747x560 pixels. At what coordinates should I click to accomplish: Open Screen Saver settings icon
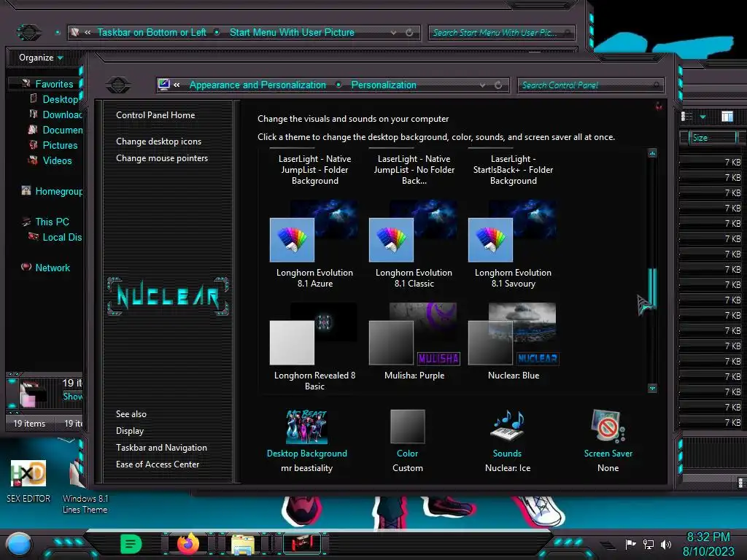[608, 426]
